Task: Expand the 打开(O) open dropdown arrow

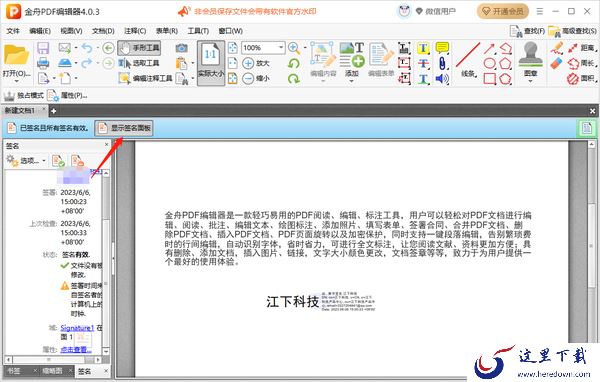Action: click(x=16, y=81)
